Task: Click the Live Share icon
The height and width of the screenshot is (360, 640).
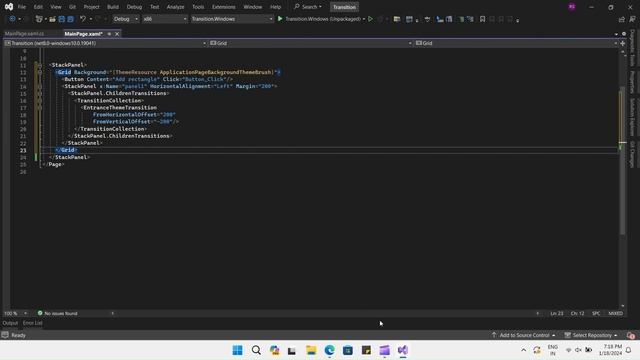Action: pos(622,19)
